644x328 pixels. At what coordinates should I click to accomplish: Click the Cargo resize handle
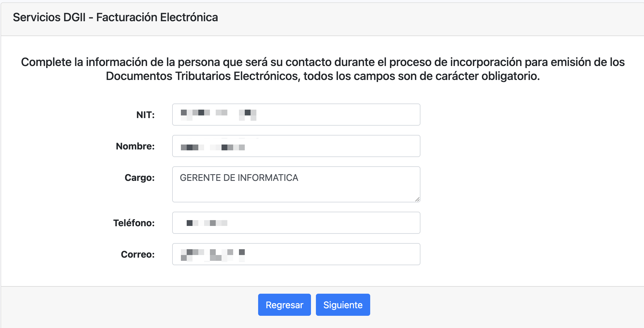(417, 199)
